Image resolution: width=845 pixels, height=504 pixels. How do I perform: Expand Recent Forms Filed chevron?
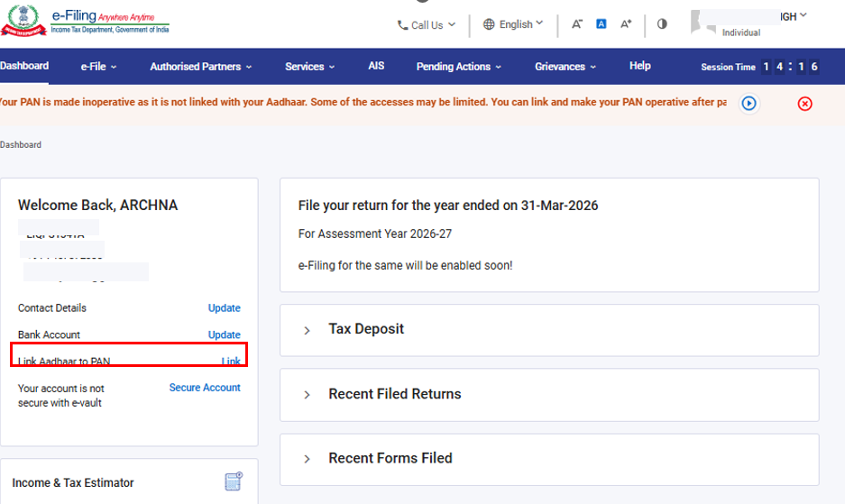[x=307, y=459]
